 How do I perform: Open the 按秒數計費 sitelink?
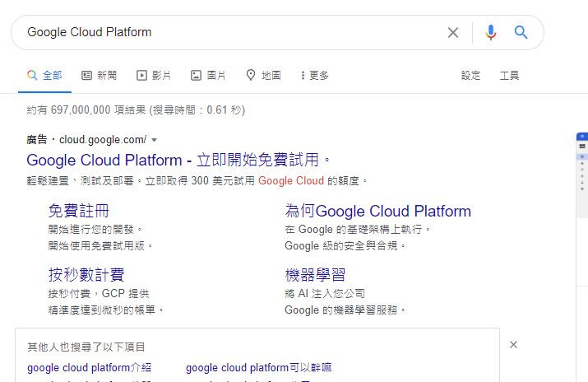tap(86, 275)
